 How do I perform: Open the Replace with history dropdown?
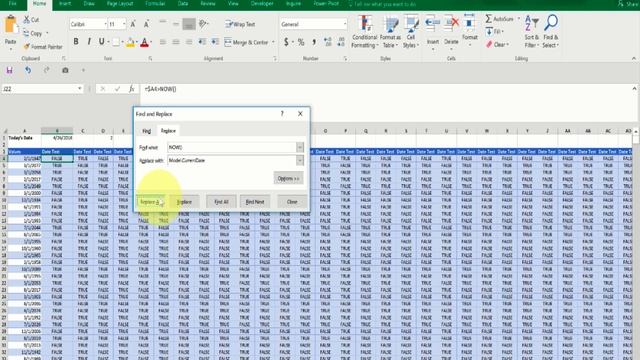(x=300, y=160)
